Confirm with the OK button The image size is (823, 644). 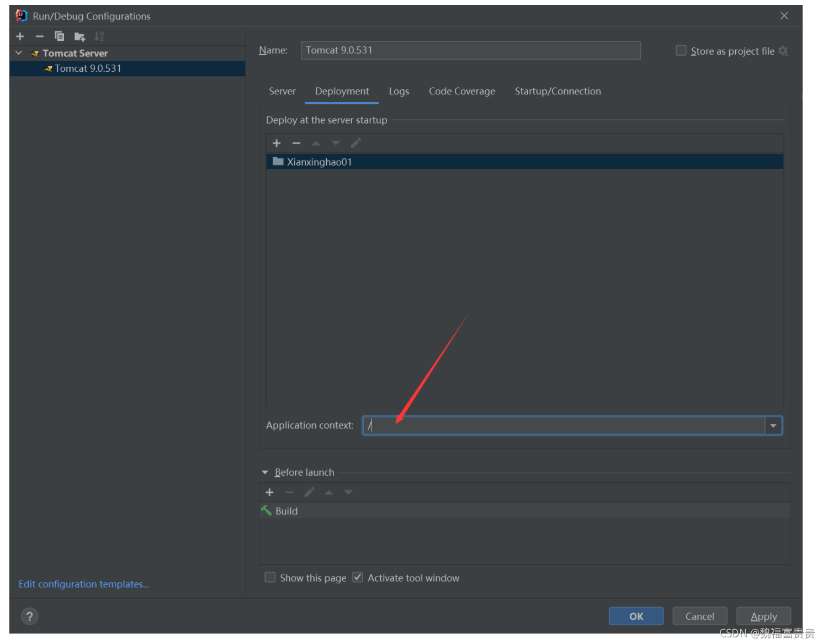(636, 616)
